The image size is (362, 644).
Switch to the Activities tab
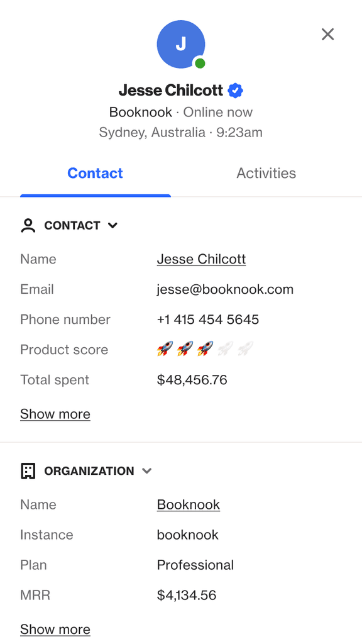tap(266, 173)
